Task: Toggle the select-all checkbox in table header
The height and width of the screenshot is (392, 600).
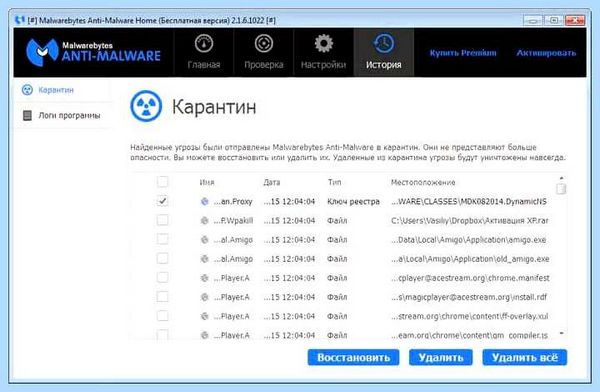Action: (x=163, y=181)
